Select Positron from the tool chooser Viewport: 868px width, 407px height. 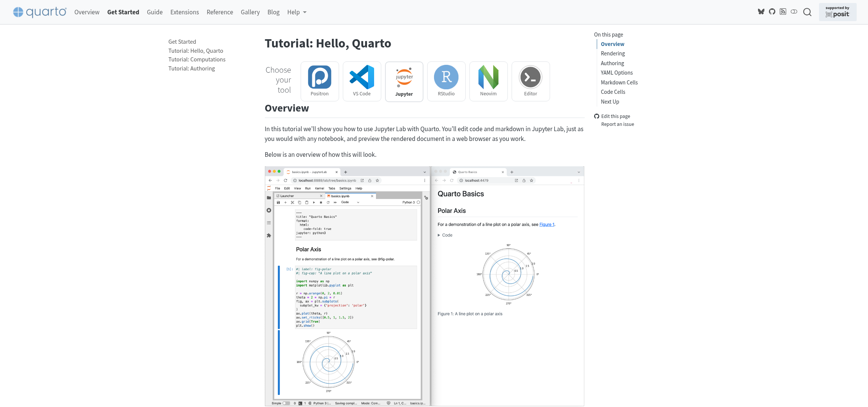tap(319, 81)
